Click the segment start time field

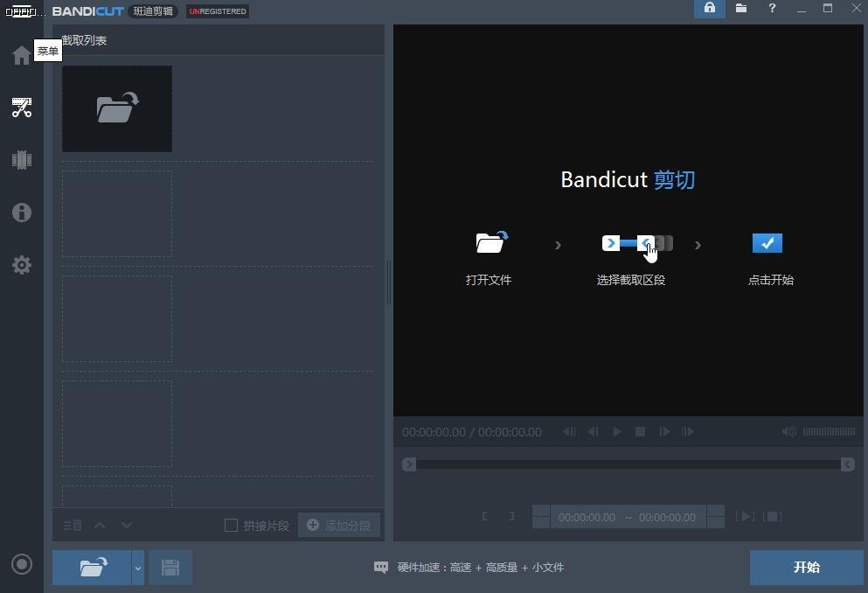587,517
